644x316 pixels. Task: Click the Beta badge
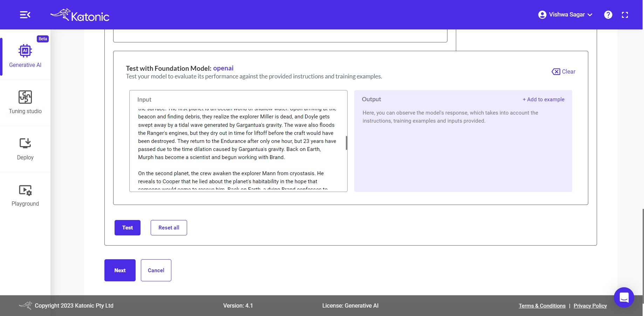(43, 39)
